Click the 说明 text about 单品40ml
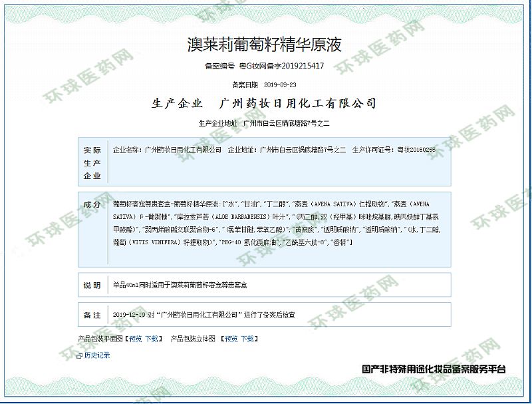The width and height of the screenshot is (532, 404). tap(183, 286)
